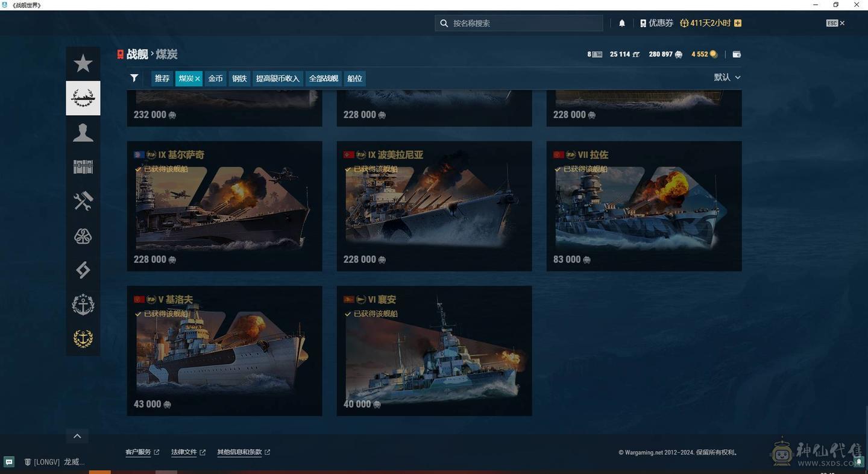Click the premium time 411天2小时 indicator
The width and height of the screenshot is (868, 474).
[705, 23]
